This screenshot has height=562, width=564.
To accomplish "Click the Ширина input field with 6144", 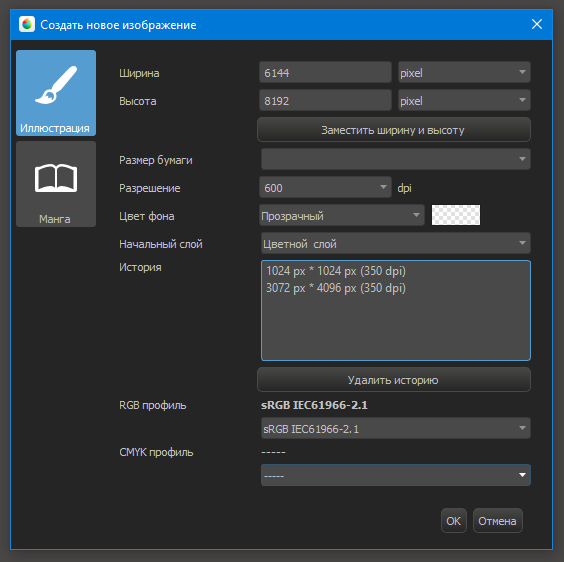I will [325, 72].
